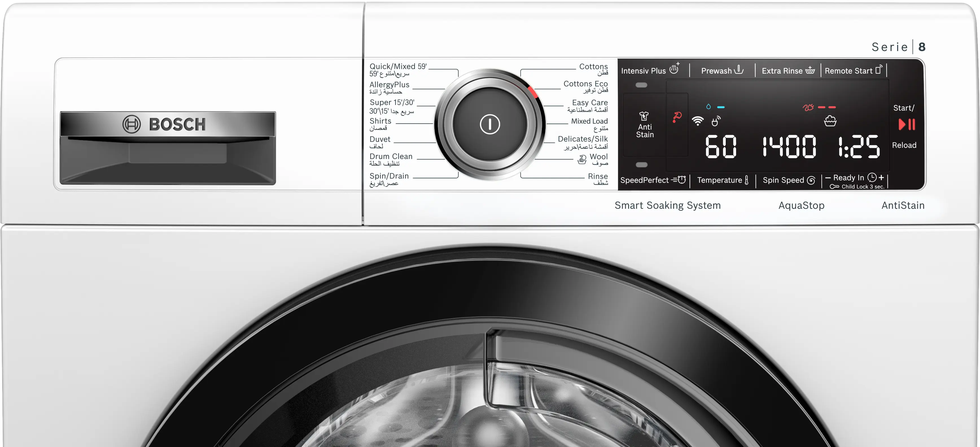
Task: Tap the remote control hand icon
Action: point(716,121)
